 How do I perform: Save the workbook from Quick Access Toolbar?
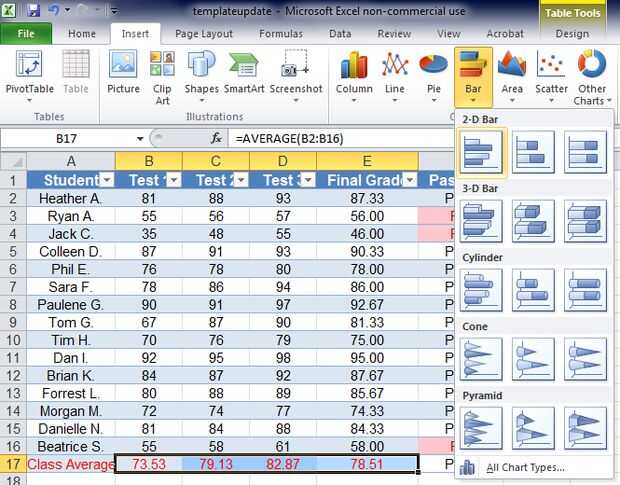(33, 10)
